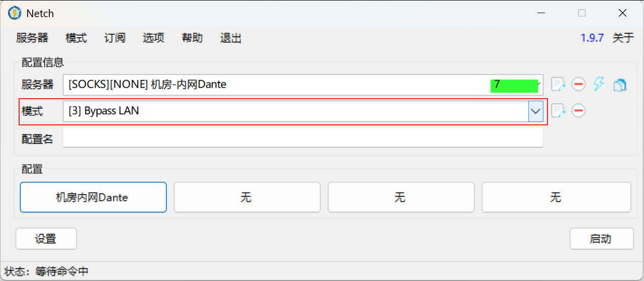
Task: Delete the selected mode with red minus
Action: point(579,110)
